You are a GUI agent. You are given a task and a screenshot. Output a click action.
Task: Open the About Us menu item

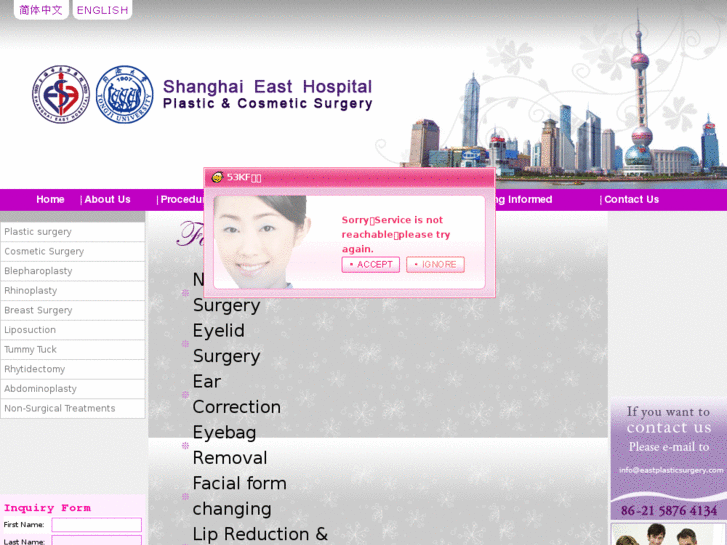click(x=106, y=199)
